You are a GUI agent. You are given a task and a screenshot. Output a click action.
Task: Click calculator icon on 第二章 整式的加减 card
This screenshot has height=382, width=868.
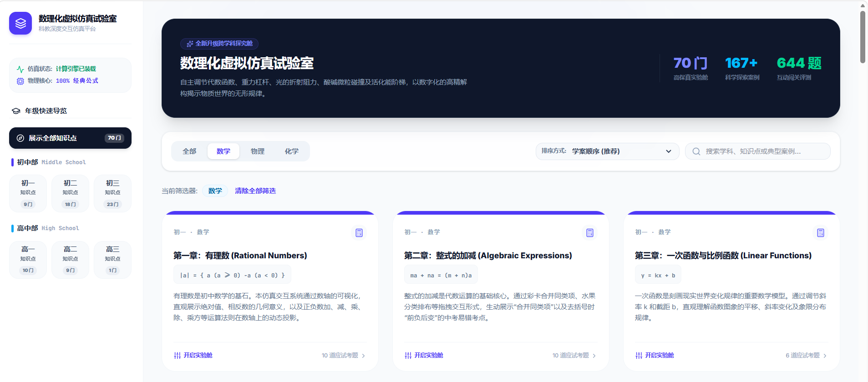point(590,233)
